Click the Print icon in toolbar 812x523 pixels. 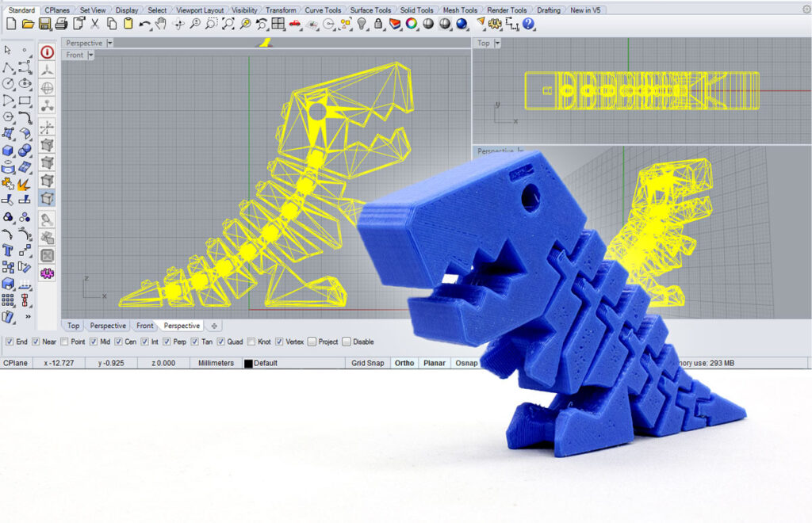click(x=61, y=24)
